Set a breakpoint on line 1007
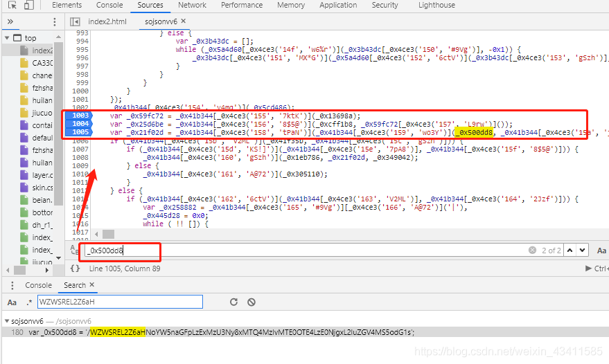 click(x=80, y=149)
